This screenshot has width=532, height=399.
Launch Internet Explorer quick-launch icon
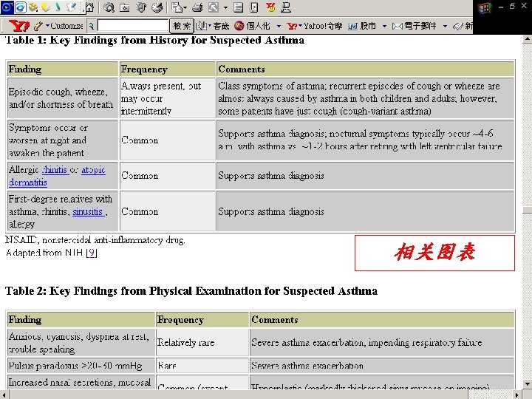21,7
